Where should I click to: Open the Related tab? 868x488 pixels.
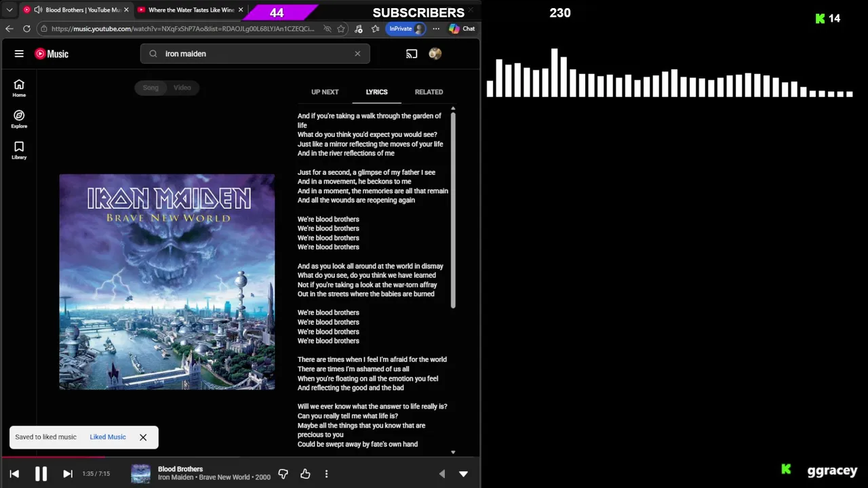coord(429,92)
